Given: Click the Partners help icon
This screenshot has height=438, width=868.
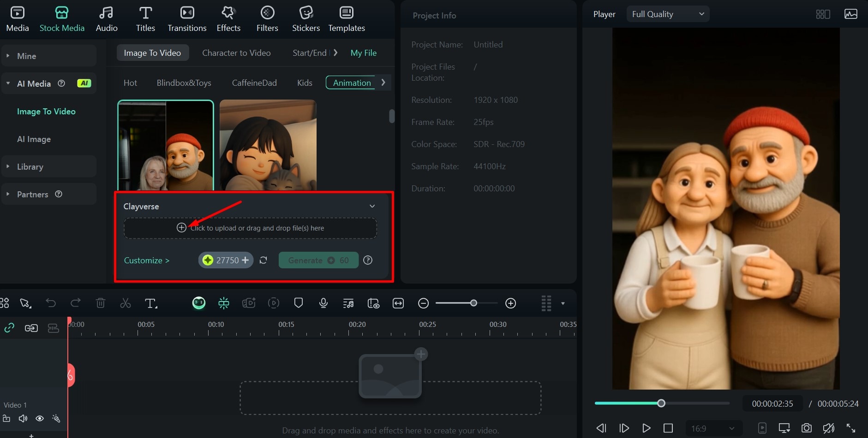Looking at the screenshot, I should click(x=59, y=194).
